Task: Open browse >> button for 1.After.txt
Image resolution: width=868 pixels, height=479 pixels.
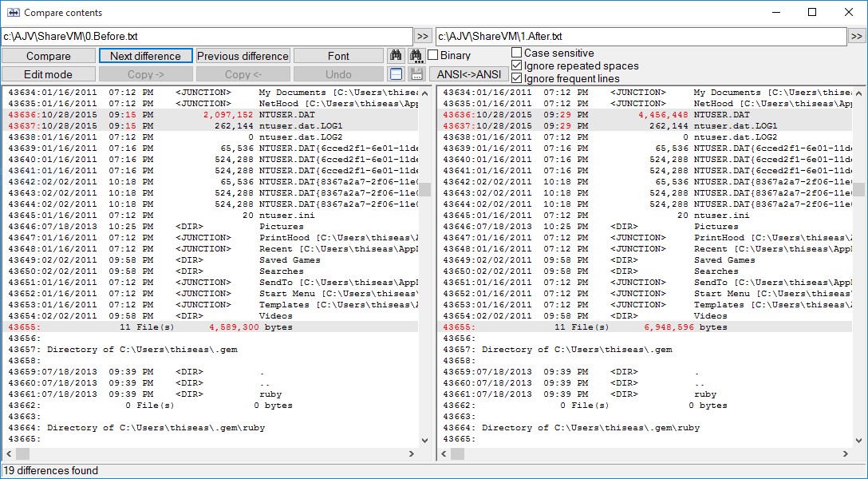Action: click(857, 37)
